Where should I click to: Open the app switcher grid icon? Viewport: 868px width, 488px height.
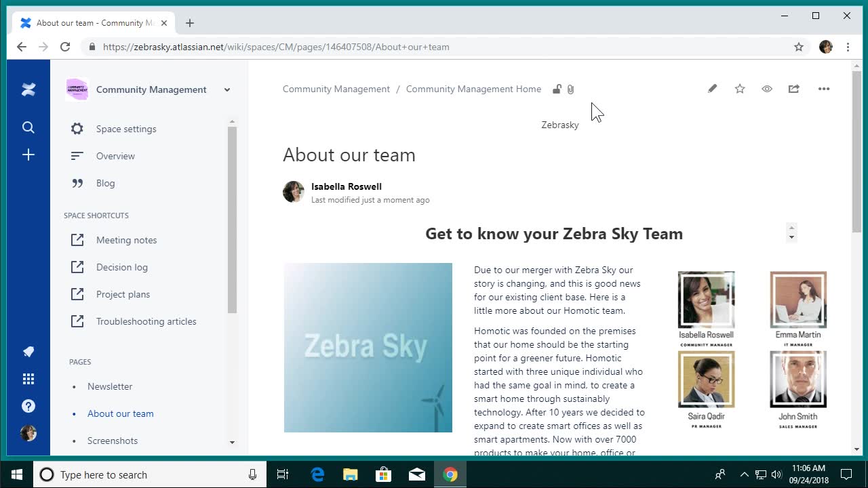[x=28, y=379]
